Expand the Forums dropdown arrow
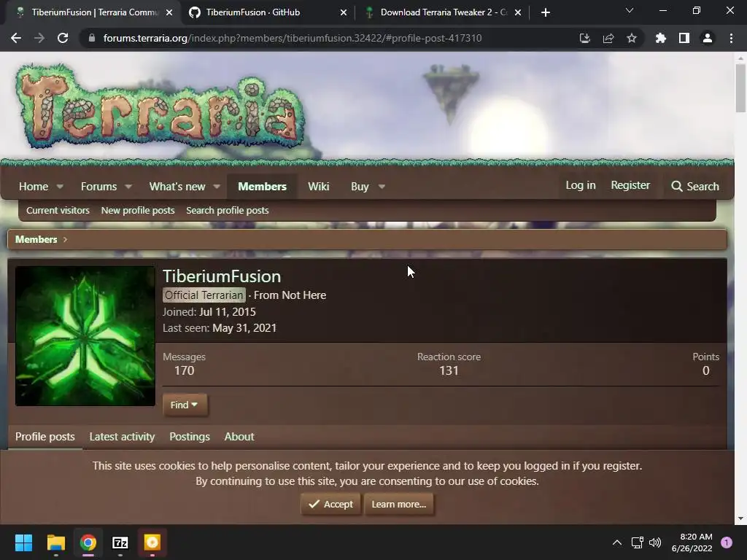Image resolution: width=747 pixels, height=560 pixels. [x=128, y=187]
